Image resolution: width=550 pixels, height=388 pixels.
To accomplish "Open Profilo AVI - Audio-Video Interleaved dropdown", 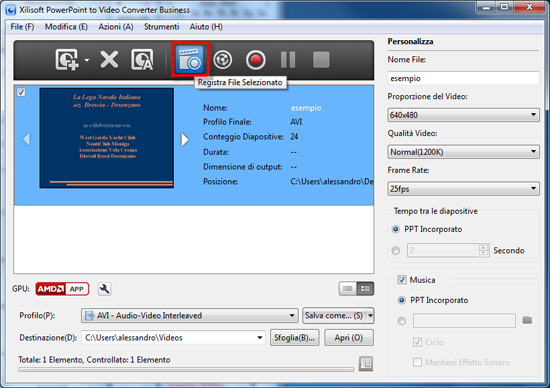I will [189, 315].
